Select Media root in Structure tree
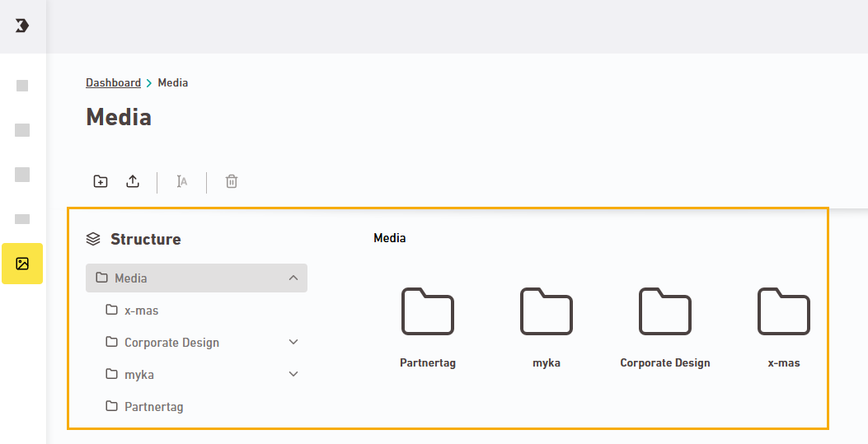 (131, 278)
